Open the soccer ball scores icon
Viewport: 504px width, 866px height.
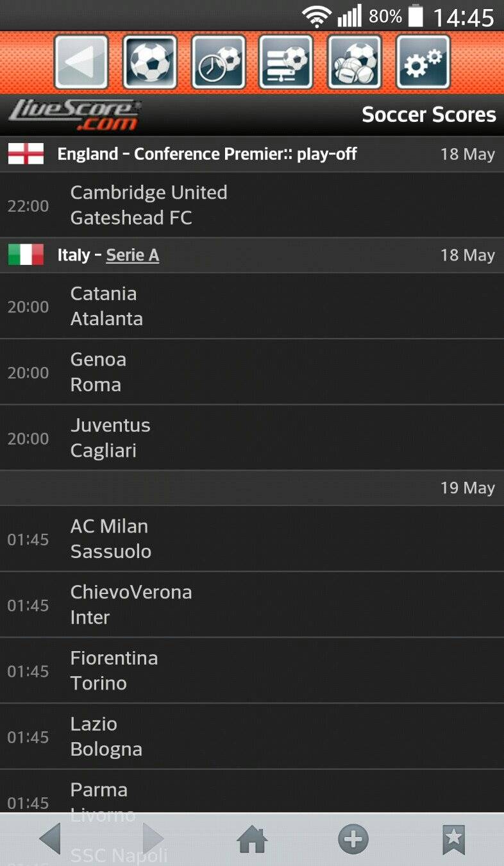coord(150,62)
